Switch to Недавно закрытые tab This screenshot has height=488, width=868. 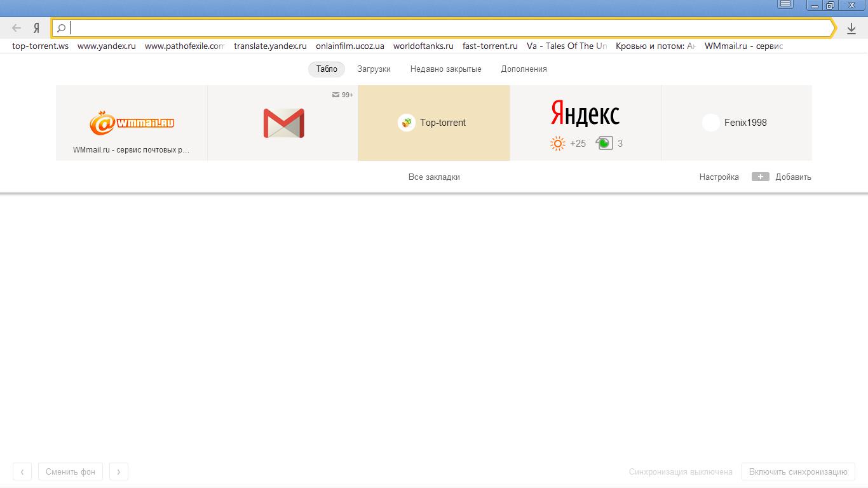tap(446, 69)
